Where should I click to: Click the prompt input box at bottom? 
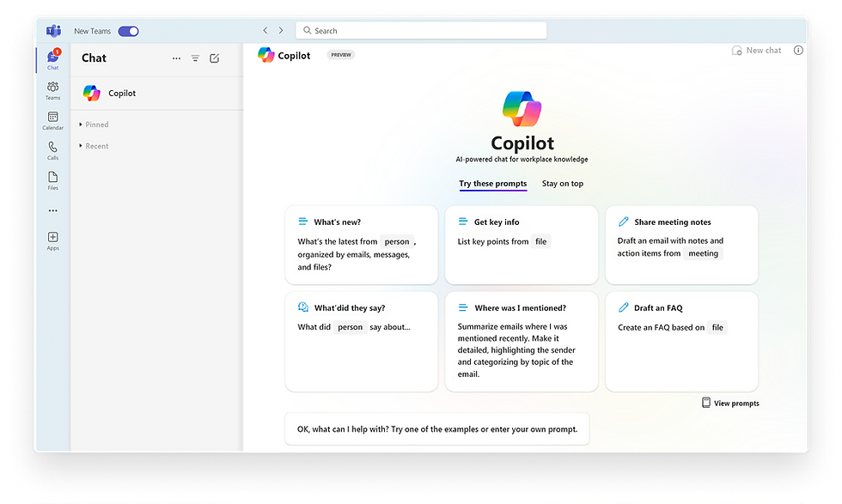tap(437, 428)
